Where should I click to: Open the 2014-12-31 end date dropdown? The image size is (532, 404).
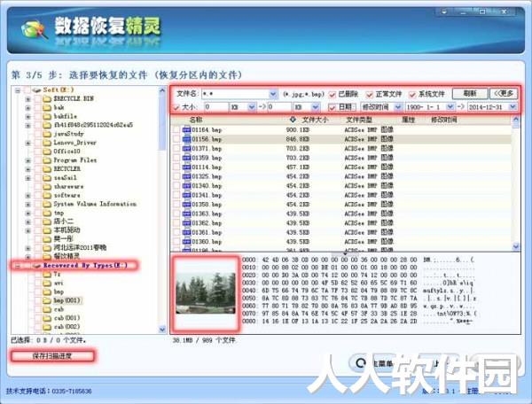point(512,107)
